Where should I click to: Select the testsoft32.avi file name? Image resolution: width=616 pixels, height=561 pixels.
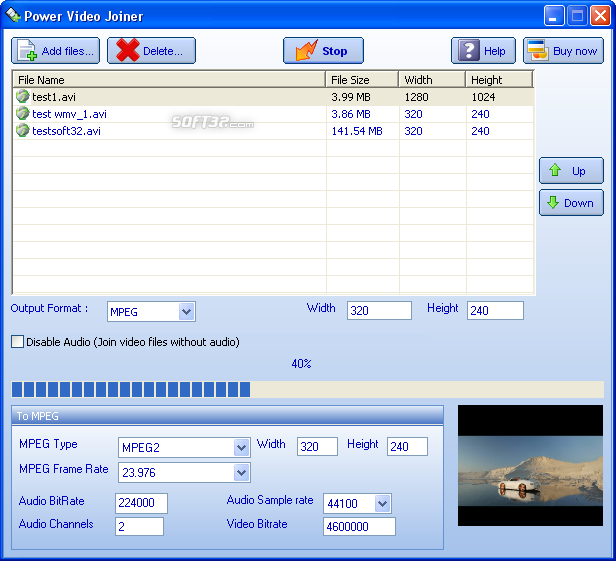[66, 131]
